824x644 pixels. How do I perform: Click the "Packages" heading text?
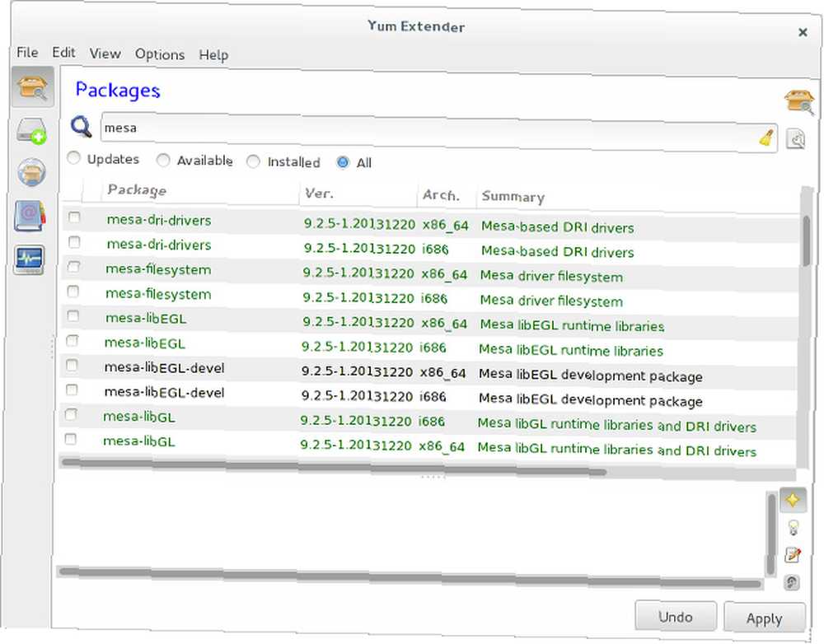click(118, 90)
